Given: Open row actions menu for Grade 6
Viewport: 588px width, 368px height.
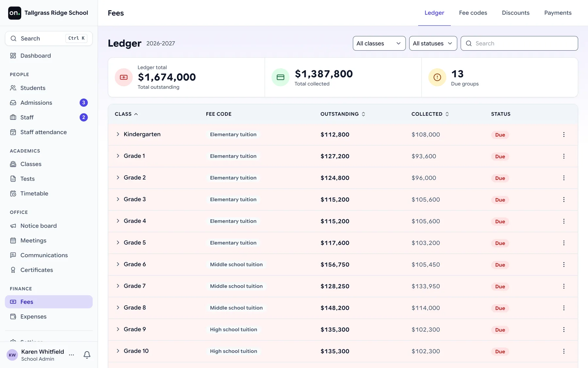Looking at the screenshot, I should pos(564,265).
